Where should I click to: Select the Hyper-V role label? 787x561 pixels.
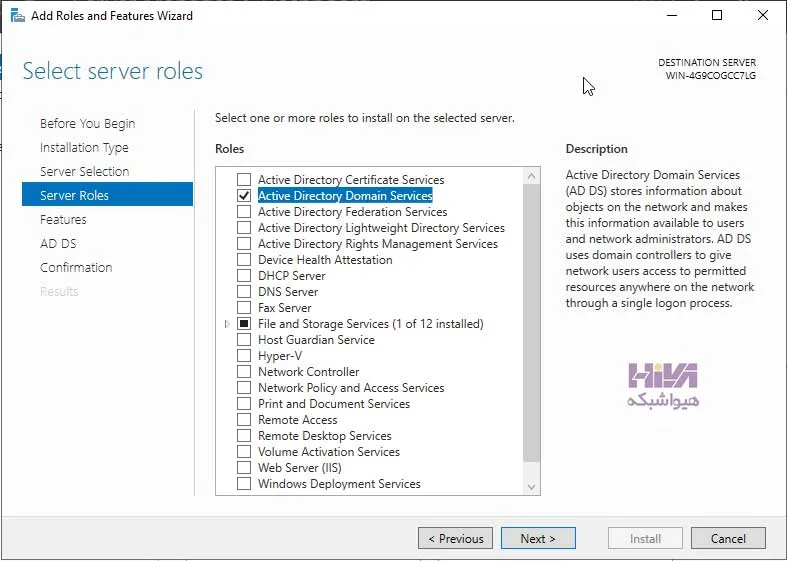point(280,356)
